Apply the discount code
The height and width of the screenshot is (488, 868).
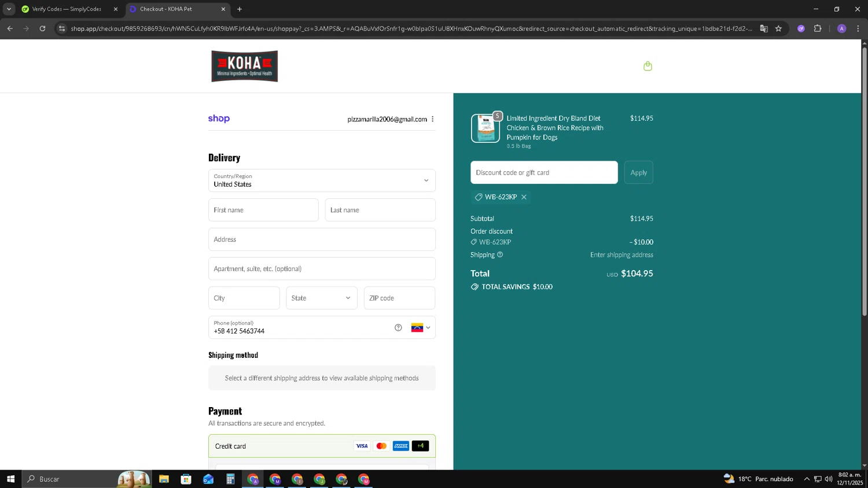coord(638,172)
